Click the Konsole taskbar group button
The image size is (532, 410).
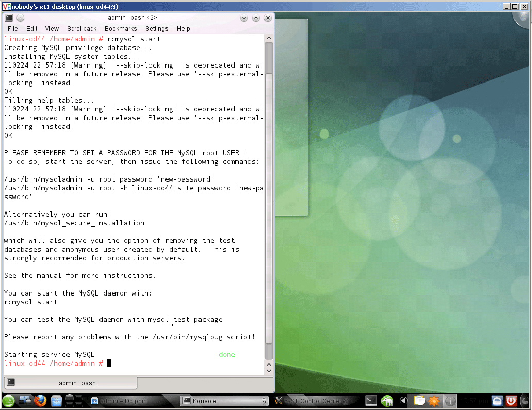tap(224, 401)
